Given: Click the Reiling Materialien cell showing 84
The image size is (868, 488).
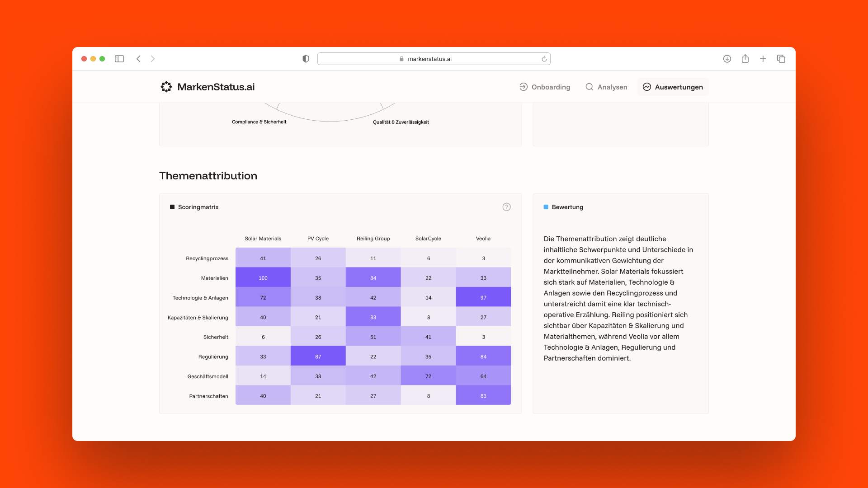Looking at the screenshot, I should click(373, 278).
